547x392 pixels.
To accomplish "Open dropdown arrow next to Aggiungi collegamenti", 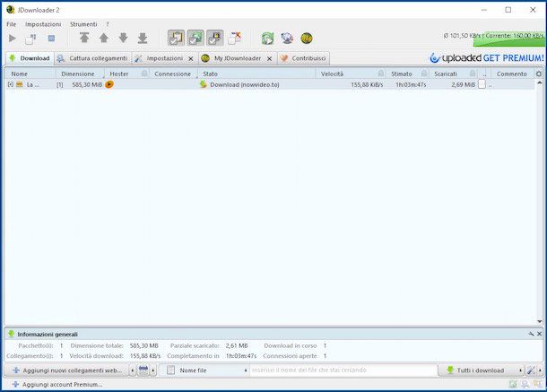I will [132, 370].
